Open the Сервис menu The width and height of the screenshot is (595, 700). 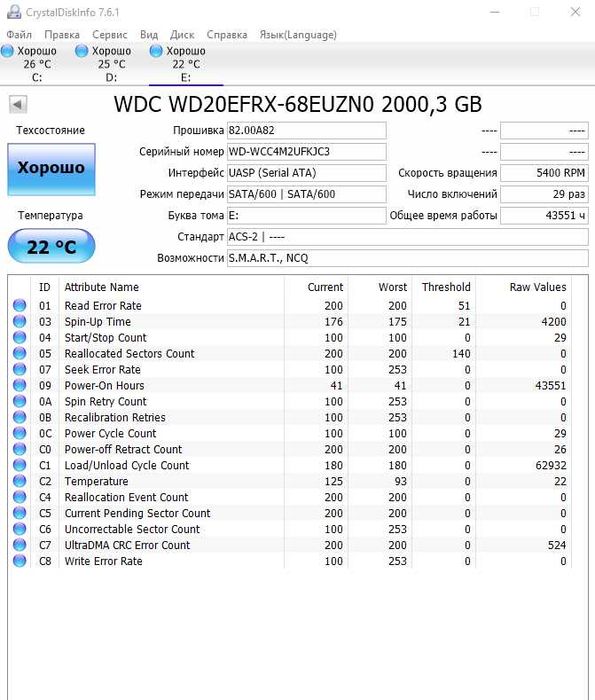tap(110, 35)
